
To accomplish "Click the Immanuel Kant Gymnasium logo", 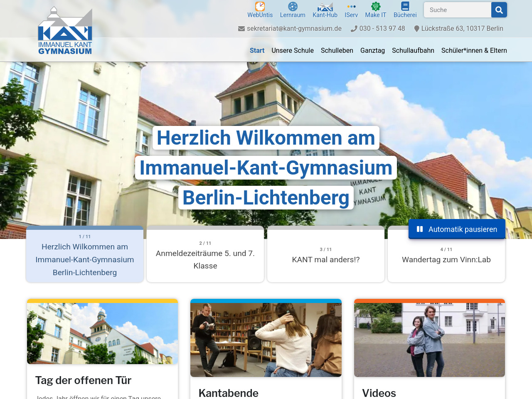I will [x=65, y=31].
